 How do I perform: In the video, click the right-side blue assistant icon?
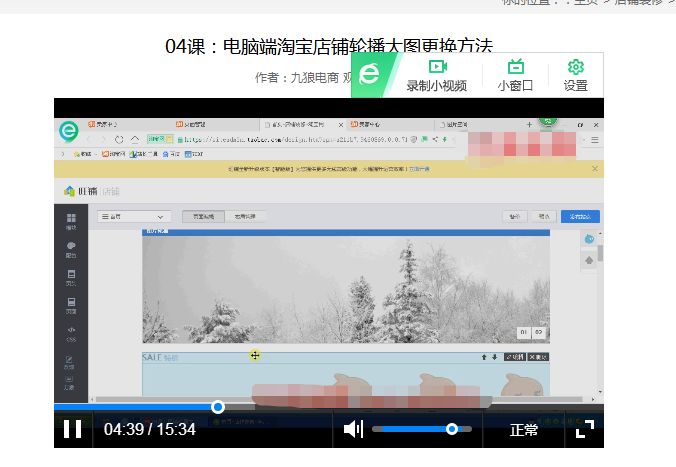click(589, 239)
